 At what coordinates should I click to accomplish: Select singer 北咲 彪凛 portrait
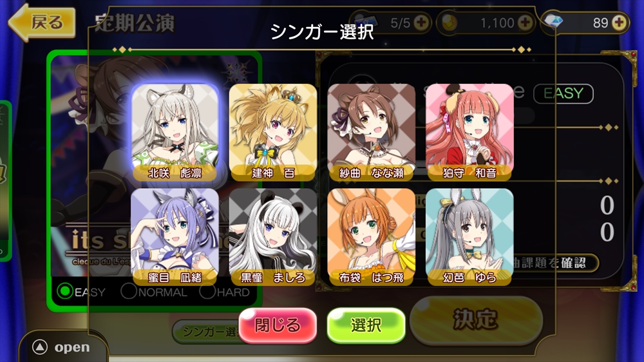(175, 132)
